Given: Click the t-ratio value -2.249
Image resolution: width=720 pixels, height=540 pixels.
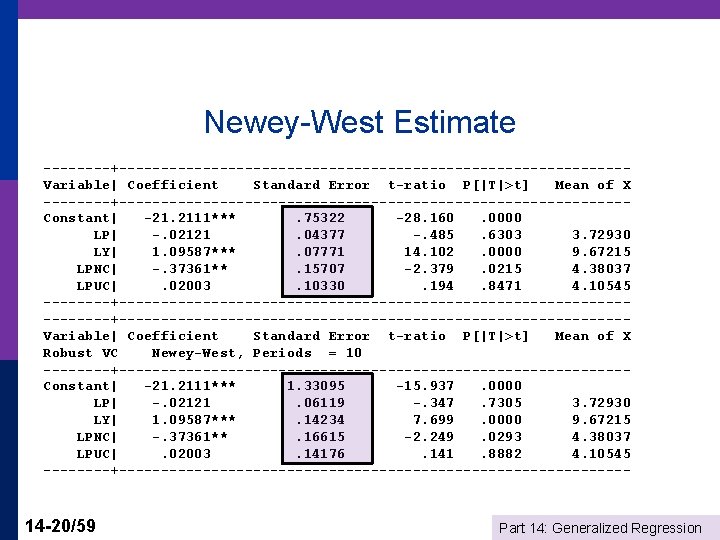Looking at the screenshot, I should [x=429, y=437].
